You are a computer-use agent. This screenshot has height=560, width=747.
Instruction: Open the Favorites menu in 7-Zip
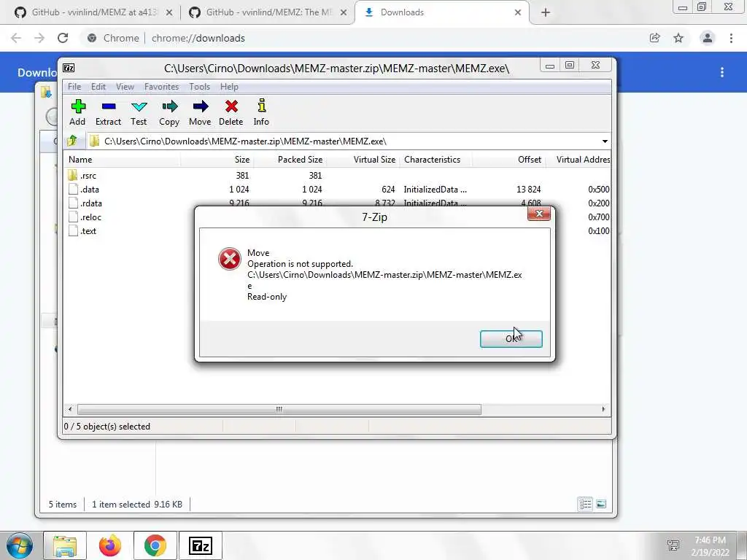[161, 87]
